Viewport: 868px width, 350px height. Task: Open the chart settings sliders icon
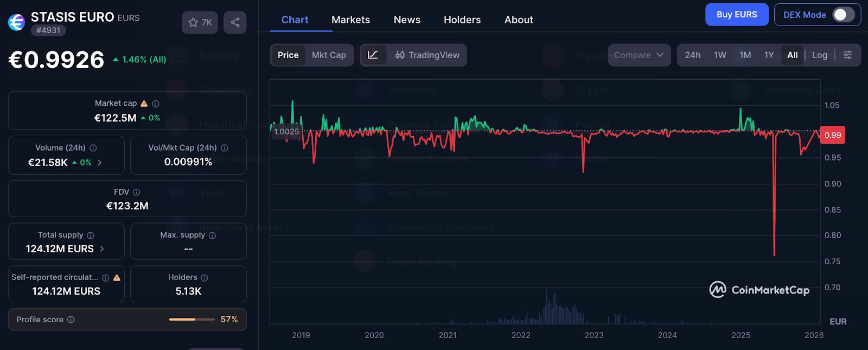(847, 55)
